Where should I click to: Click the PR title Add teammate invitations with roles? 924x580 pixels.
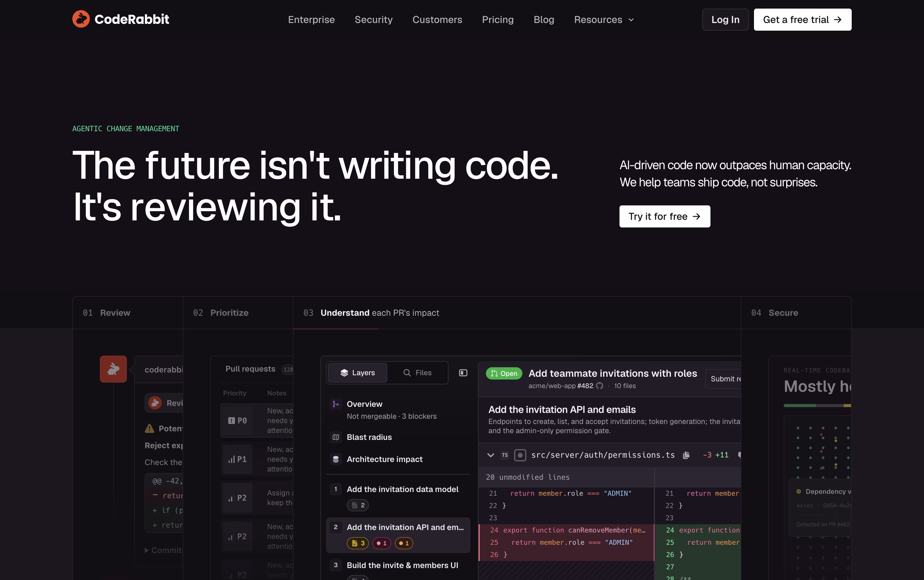point(612,373)
